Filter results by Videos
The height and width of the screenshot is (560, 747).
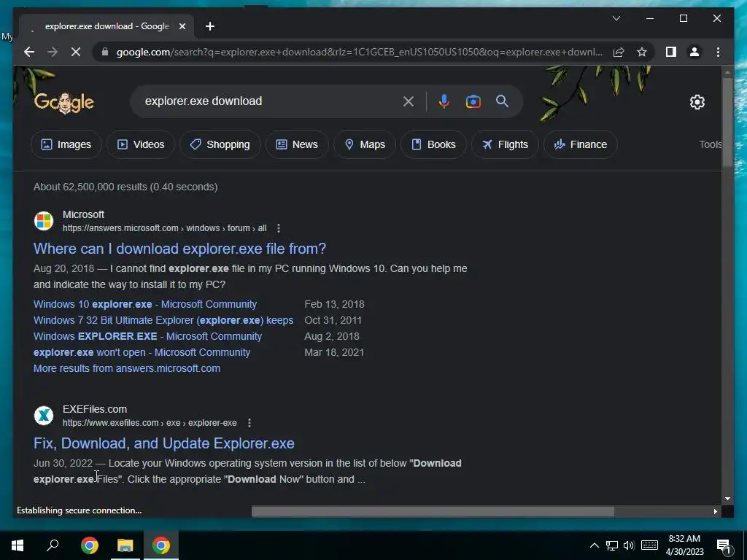(141, 144)
